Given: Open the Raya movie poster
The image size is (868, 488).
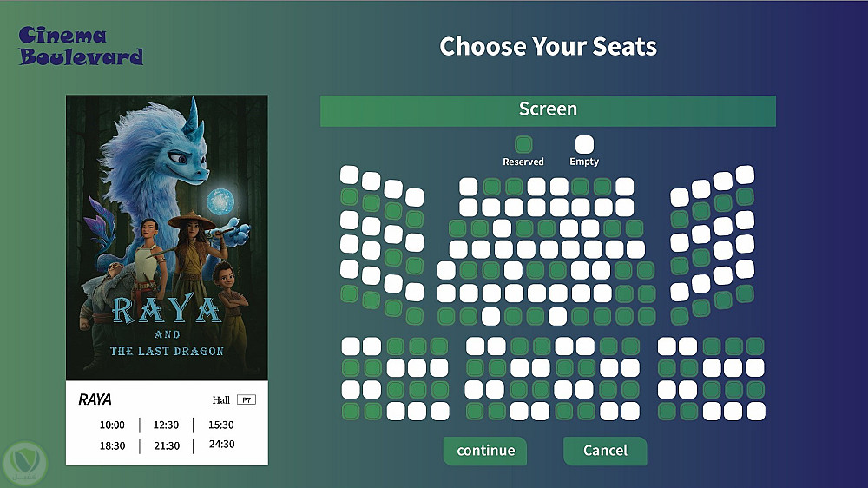Looking at the screenshot, I should (167, 237).
